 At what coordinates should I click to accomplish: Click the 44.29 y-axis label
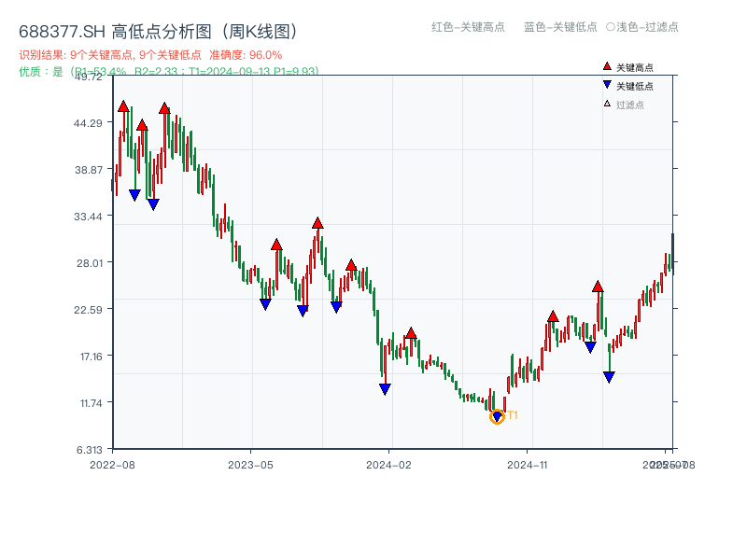(88, 123)
